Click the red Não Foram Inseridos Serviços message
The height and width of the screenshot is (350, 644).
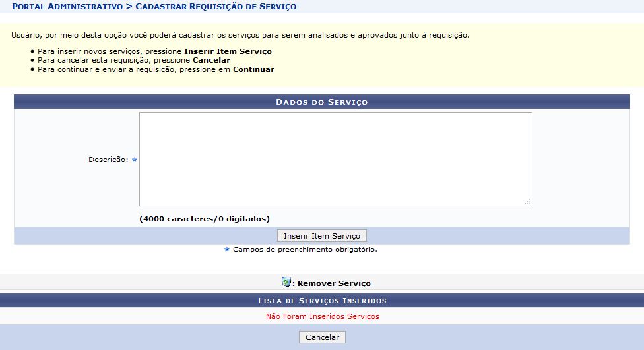click(322, 316)
